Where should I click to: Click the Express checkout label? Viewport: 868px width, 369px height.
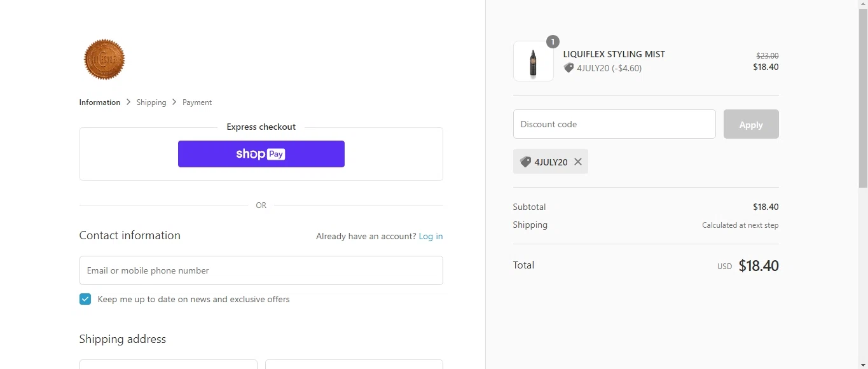[261, 127]
